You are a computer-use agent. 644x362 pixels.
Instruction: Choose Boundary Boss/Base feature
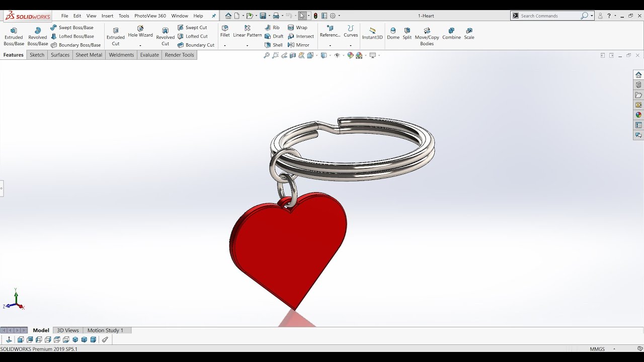pyautogui.click(x=75, y=45)
